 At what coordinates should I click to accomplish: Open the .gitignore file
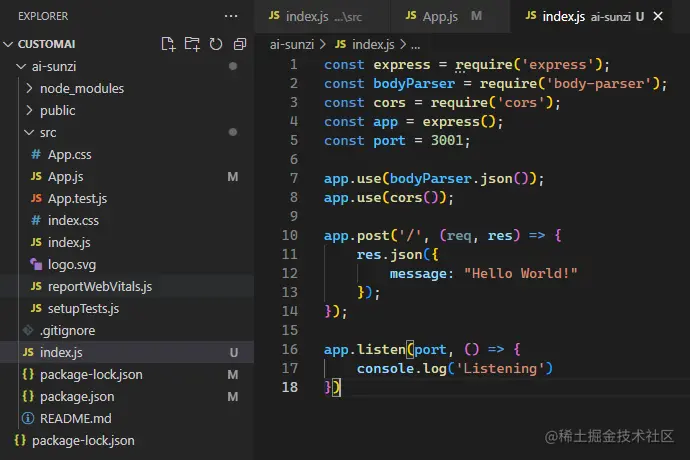[67, 331]
